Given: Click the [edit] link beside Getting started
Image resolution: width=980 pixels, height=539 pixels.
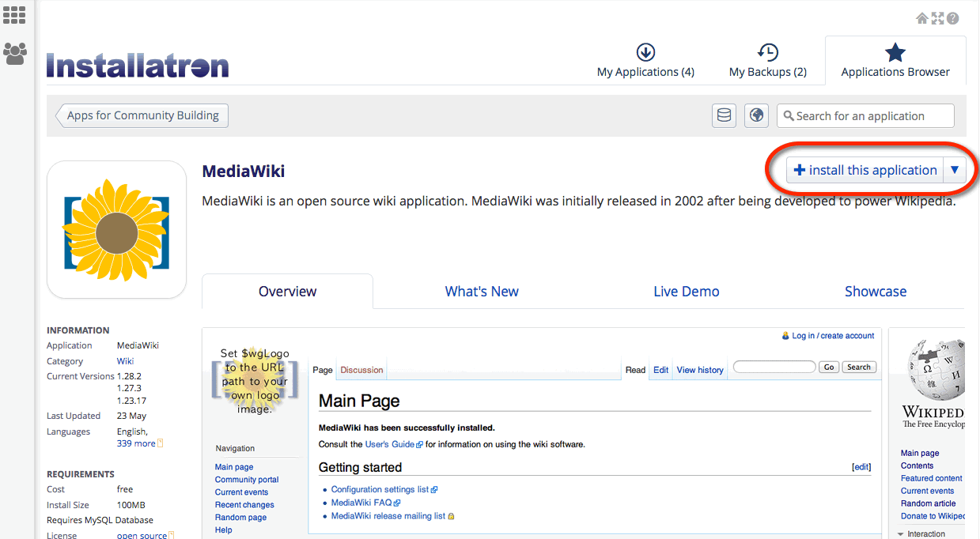Looking at the screenshot, I should (x=861, y=467).
